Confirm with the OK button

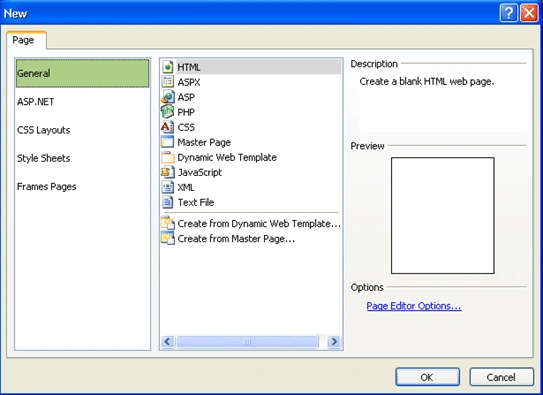[x=428, y=377]
